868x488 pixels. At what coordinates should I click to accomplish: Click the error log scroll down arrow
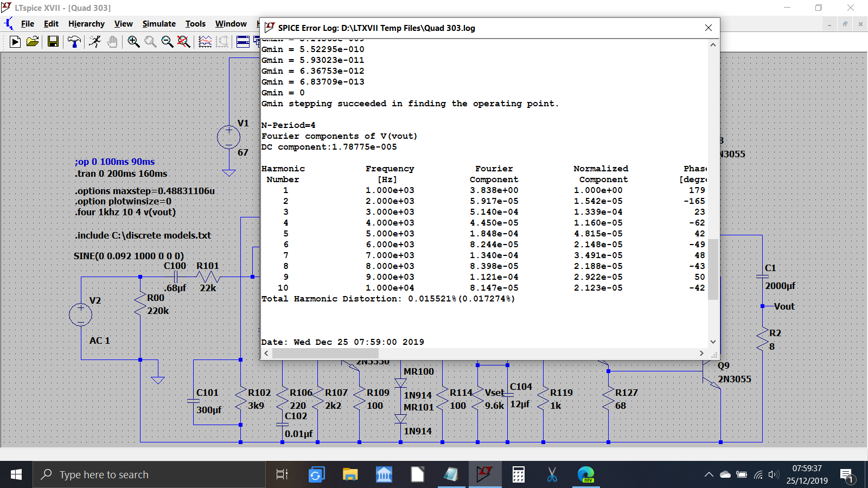pos(713,342)
